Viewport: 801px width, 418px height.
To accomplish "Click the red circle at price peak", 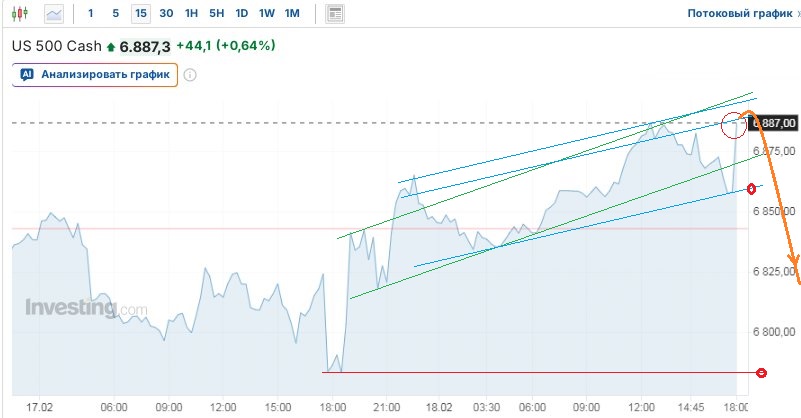I will tap(734, 126).
